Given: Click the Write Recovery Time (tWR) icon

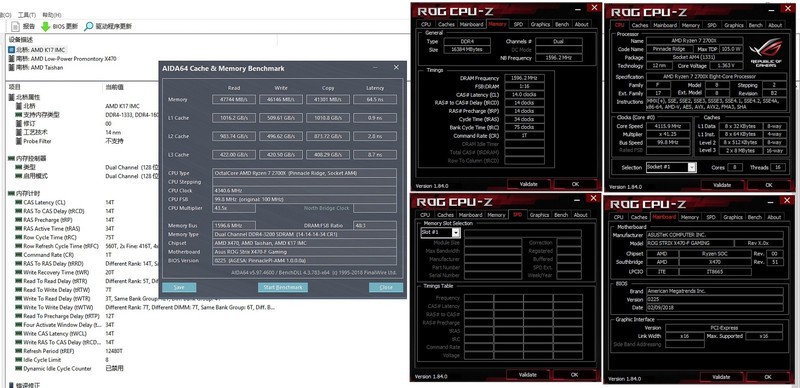Looking at the screenshot, I should (x=19, y=272).
